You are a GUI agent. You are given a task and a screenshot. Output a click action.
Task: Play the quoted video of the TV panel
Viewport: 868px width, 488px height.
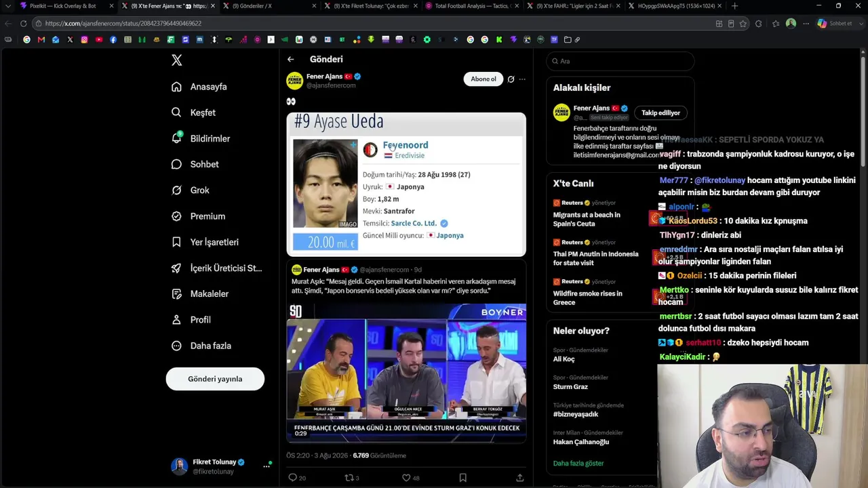coord(406,373)
